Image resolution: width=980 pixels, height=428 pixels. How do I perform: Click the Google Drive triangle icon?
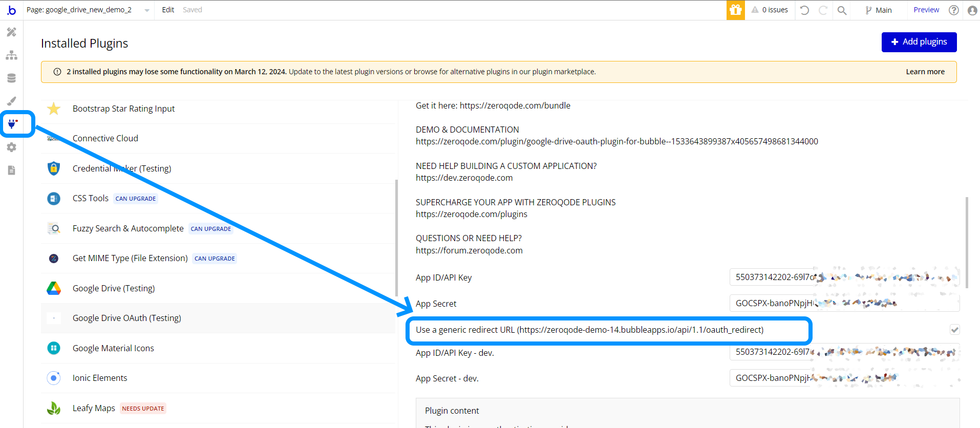(54, 288)
